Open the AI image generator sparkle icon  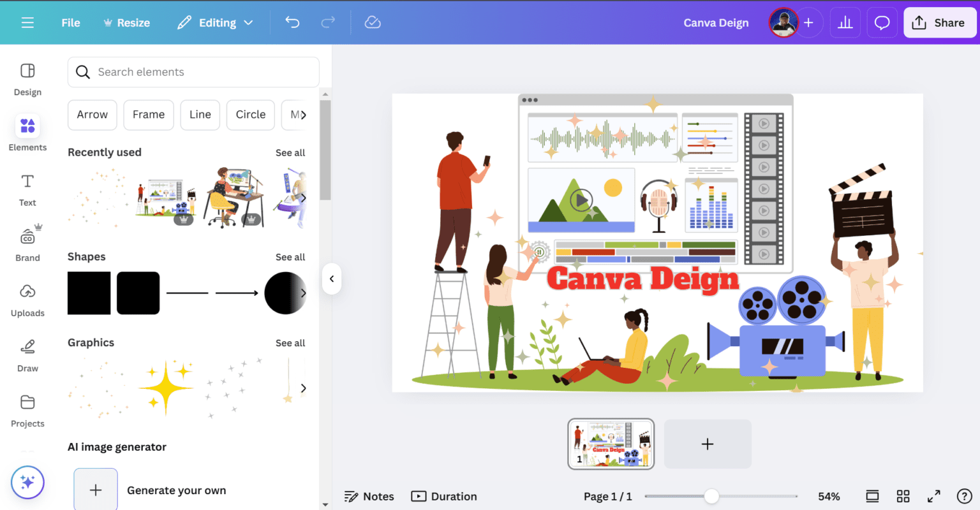(x=27, y=482)
